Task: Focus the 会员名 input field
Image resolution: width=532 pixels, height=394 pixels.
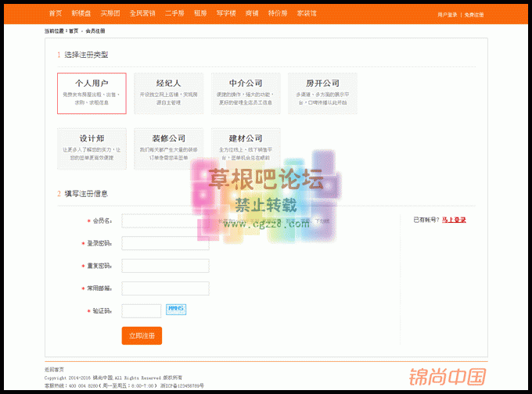Action: 166,220
